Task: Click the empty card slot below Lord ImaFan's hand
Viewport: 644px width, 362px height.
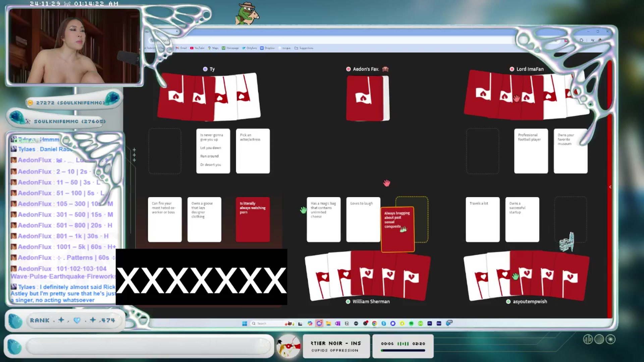Action: coord(482,151)
